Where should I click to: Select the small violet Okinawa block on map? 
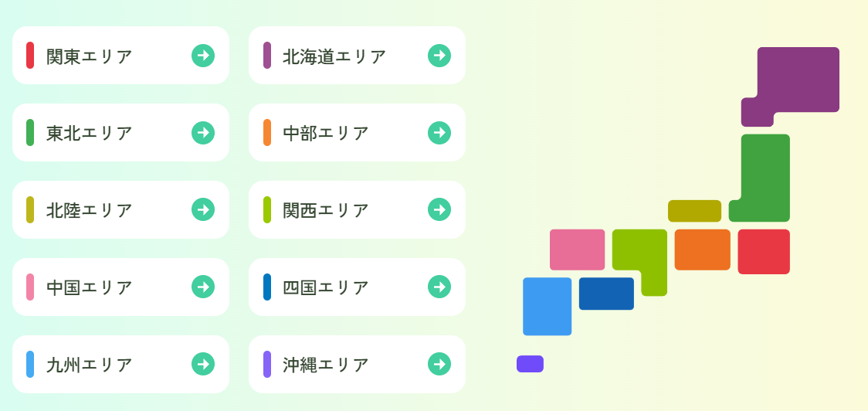coord(530,364)
